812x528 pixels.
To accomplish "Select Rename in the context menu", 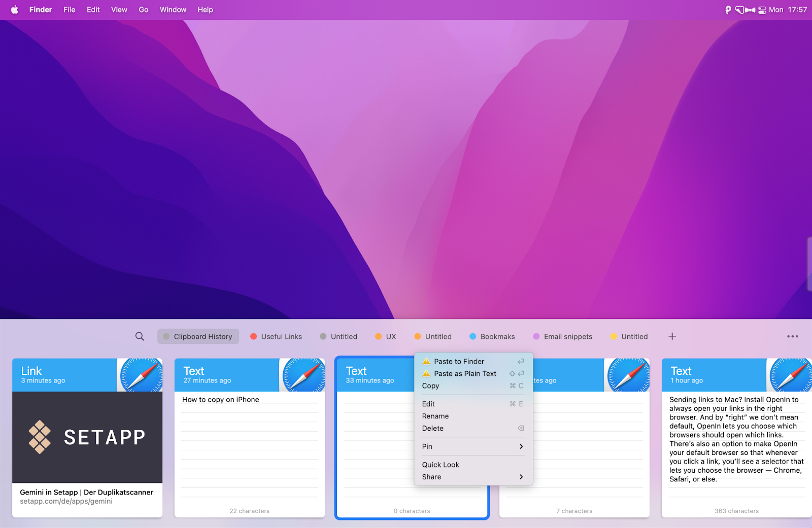I will 435,416.
